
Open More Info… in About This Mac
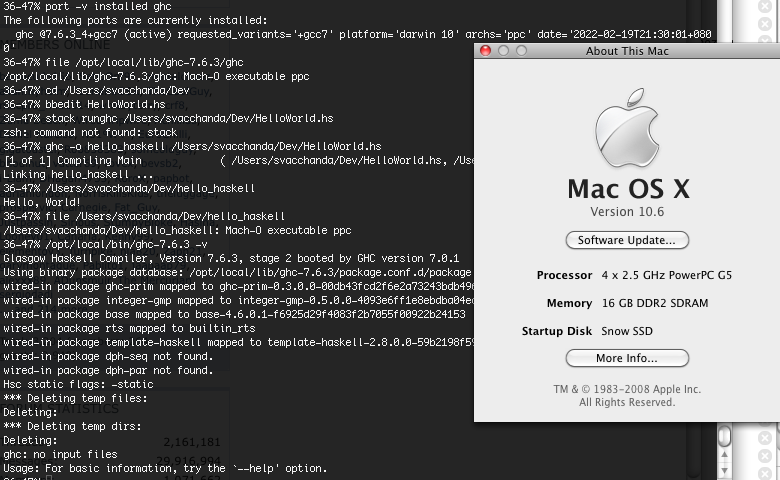627,358
